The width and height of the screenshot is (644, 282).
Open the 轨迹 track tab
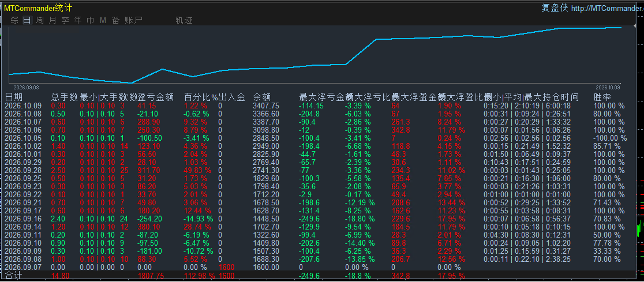point(184,20)
